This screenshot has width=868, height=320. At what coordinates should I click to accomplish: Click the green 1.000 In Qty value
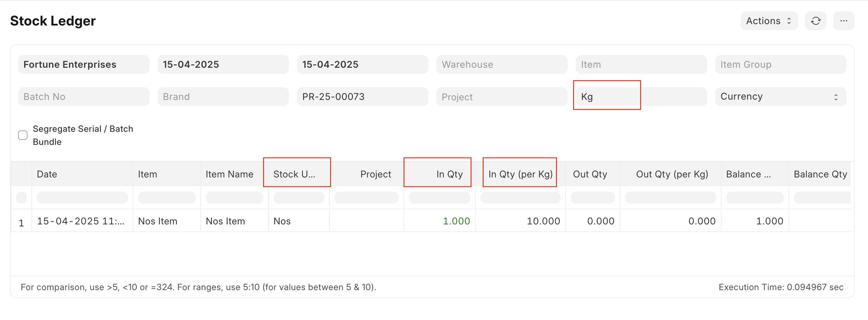[456, 221]
